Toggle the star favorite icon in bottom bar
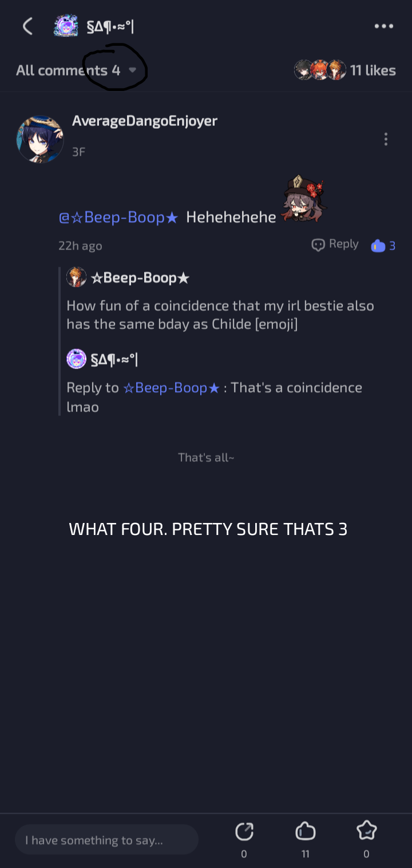Viewport: 412px width, 868px height. tap(366, 831)
